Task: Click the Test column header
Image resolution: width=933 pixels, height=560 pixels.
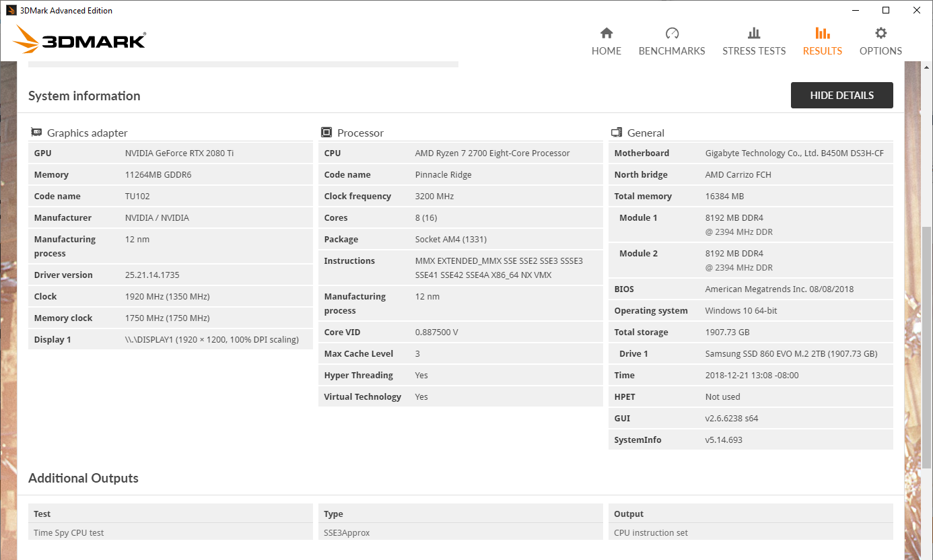Action: 42,514
